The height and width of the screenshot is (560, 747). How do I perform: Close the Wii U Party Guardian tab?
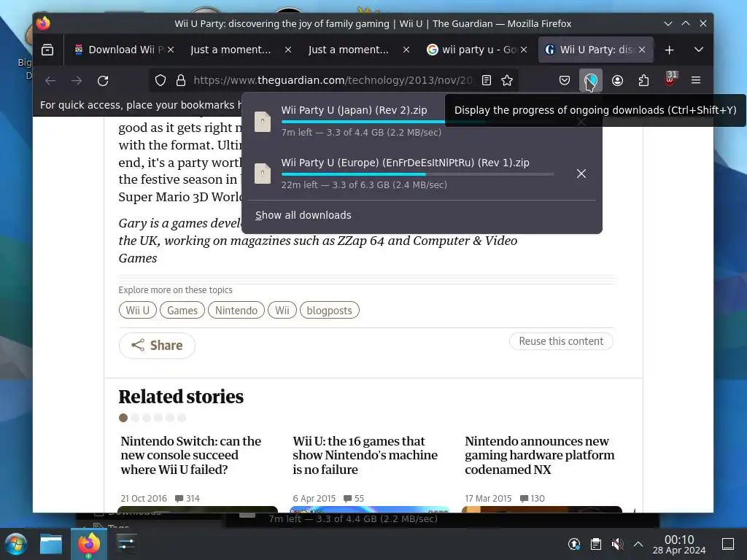coord(642,50)
